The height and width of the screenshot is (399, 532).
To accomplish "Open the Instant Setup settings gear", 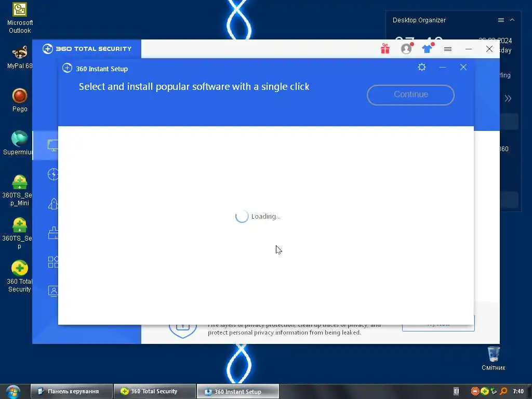I will tap(422, 67).
